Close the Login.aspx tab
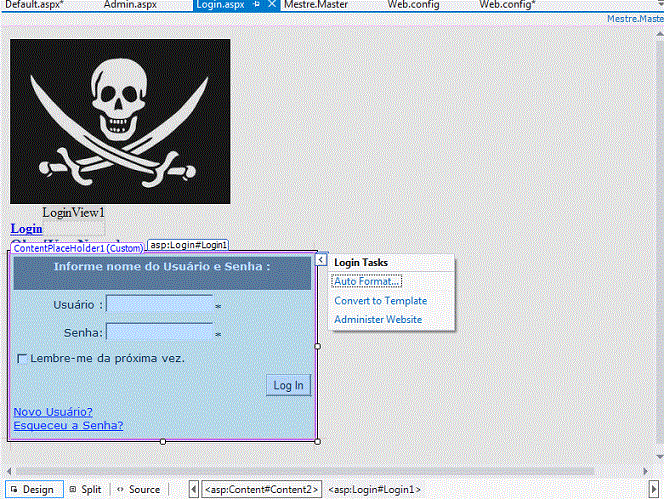The width and height of the screenshot is (664, 499). 272,4
